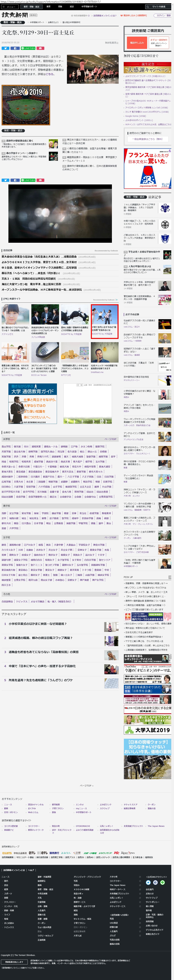Click the ログイン・登録 button
Viewport: 174px width, 980px height.
point(163,16)
